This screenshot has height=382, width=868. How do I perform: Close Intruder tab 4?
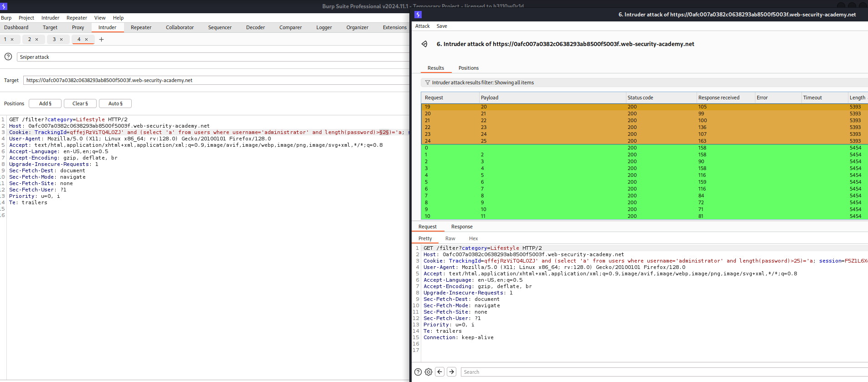87,40
